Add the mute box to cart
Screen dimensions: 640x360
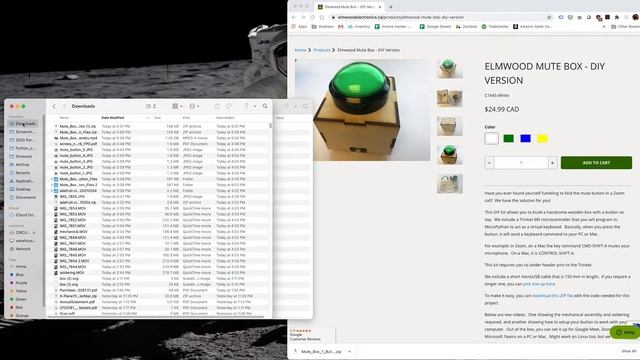tap(596, 162)
